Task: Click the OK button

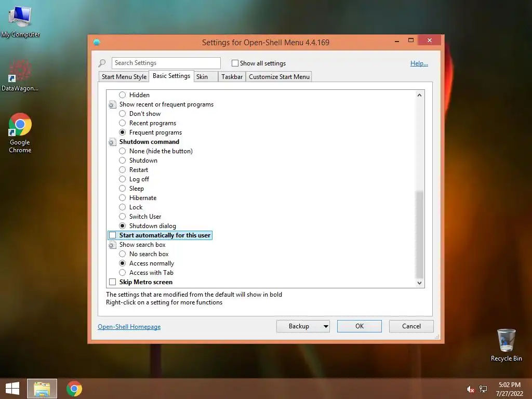Action: coord(360,326)
